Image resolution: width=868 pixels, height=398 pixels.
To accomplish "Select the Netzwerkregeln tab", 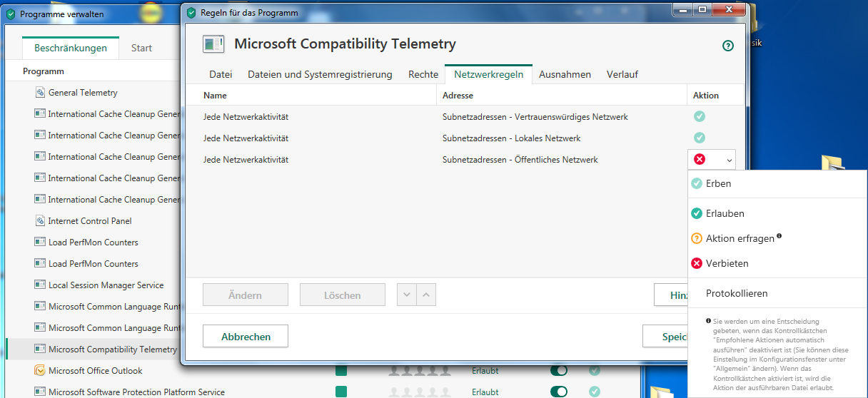I will (x=489, y=74).
